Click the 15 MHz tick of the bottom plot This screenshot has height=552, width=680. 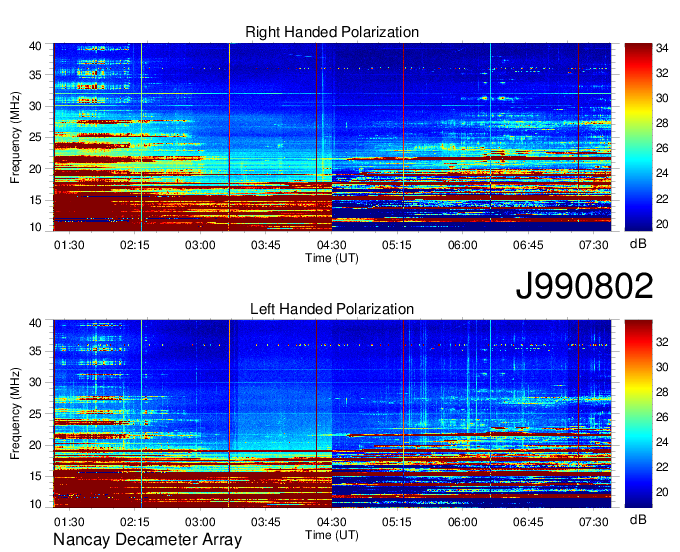coord(36,476)
